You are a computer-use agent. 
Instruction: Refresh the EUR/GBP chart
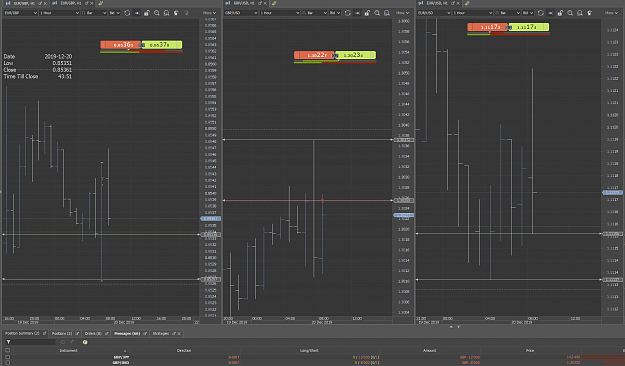[127, 13]
